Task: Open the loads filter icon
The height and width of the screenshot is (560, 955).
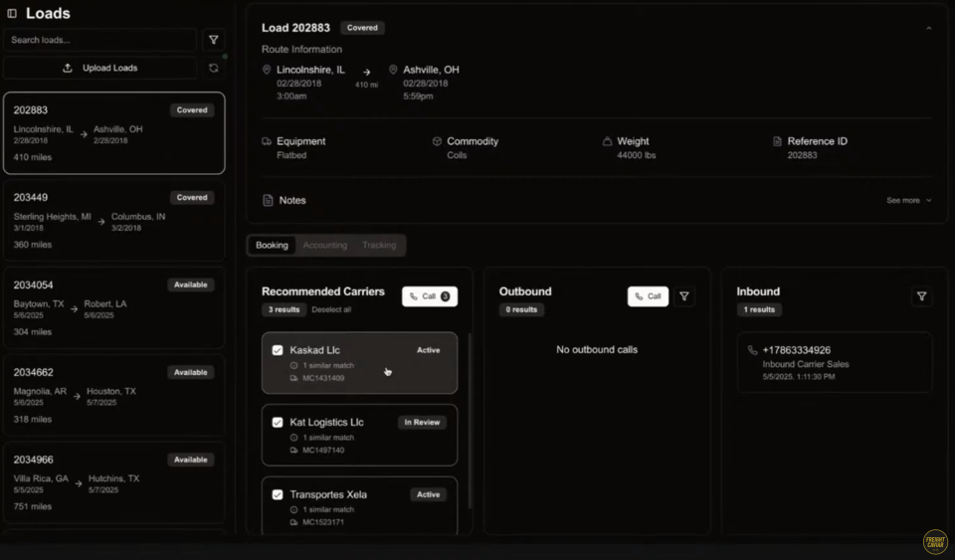Action: [x=213, y=40]
